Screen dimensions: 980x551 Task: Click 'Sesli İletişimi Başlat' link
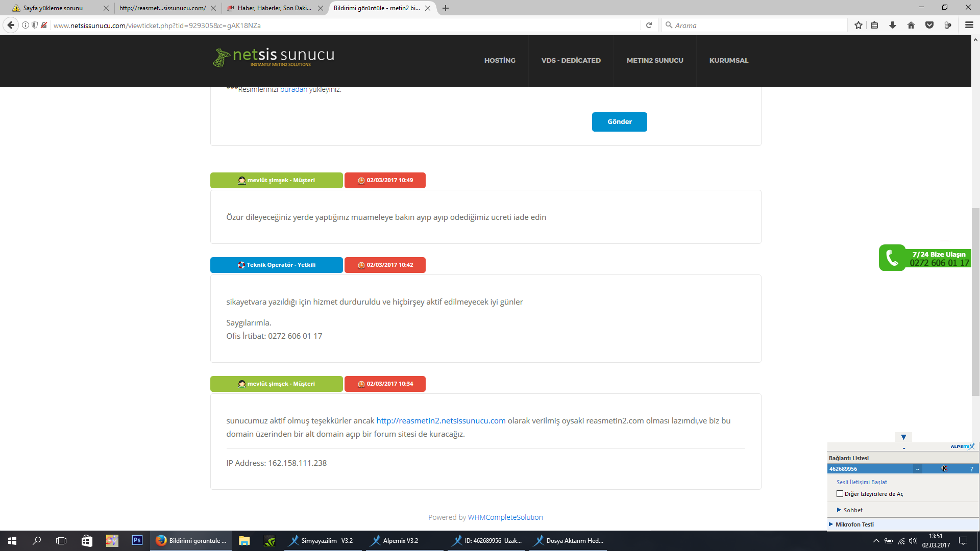pos(862,482)
